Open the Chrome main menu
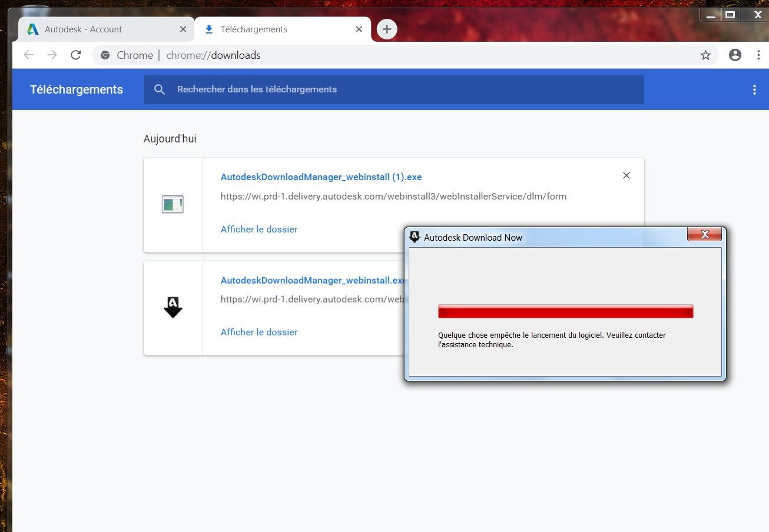The image size is (769, 532). point(758,55)
